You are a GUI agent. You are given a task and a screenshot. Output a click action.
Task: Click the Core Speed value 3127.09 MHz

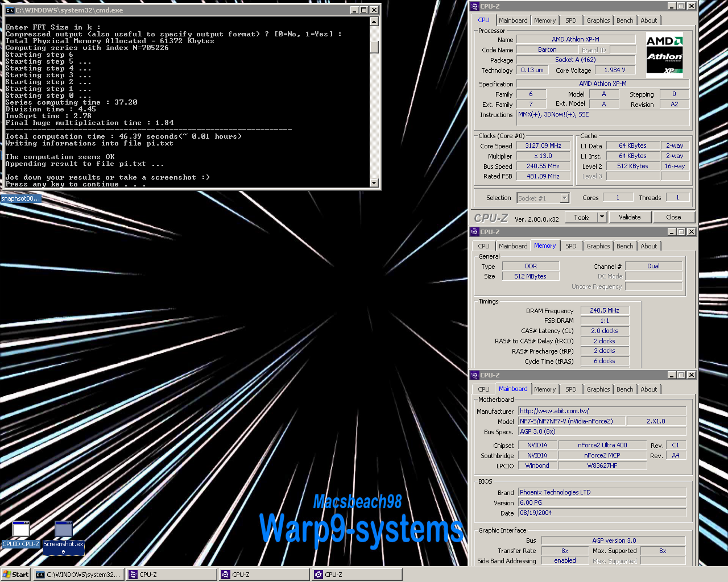pos(543,145)
